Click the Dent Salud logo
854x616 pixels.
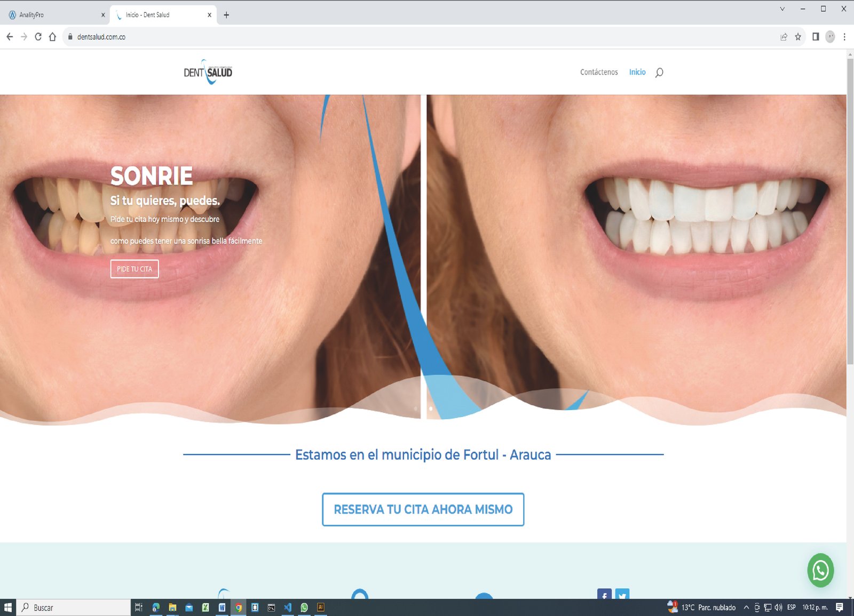point(208,72)
